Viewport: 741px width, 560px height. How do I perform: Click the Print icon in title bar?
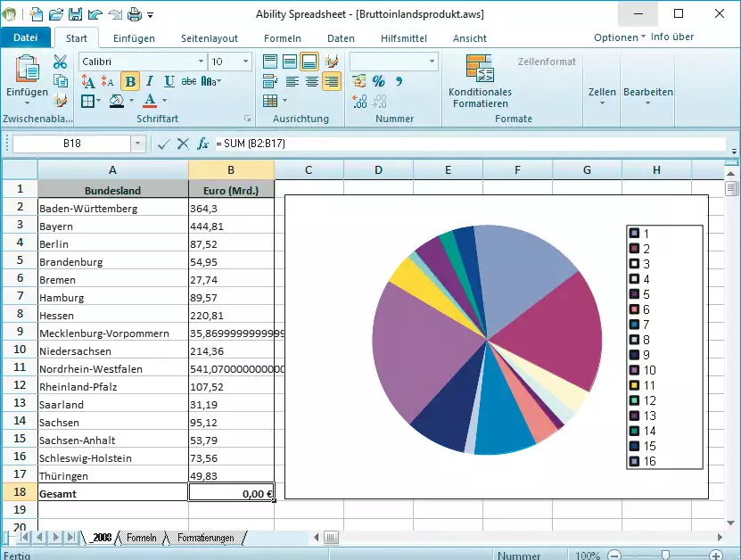[x=135, y=14]
